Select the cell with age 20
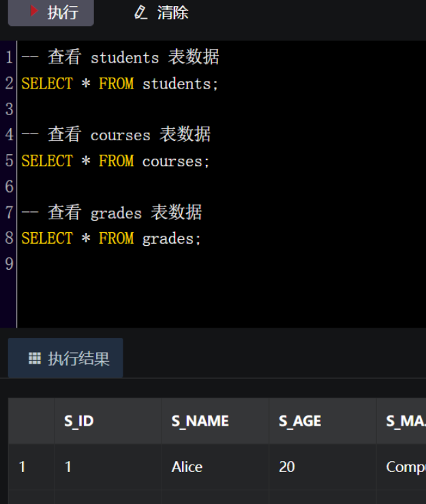Image resolution: width=426 pixels, height=504 pixels. pos(322,467)
